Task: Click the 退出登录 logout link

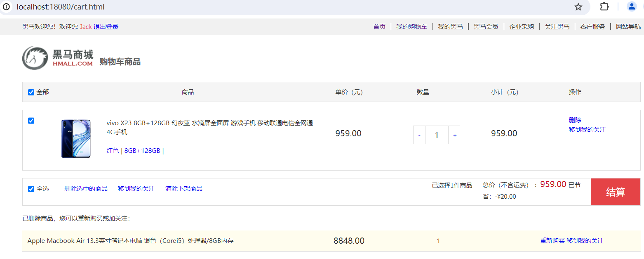Action: click(x=106, y=26)
